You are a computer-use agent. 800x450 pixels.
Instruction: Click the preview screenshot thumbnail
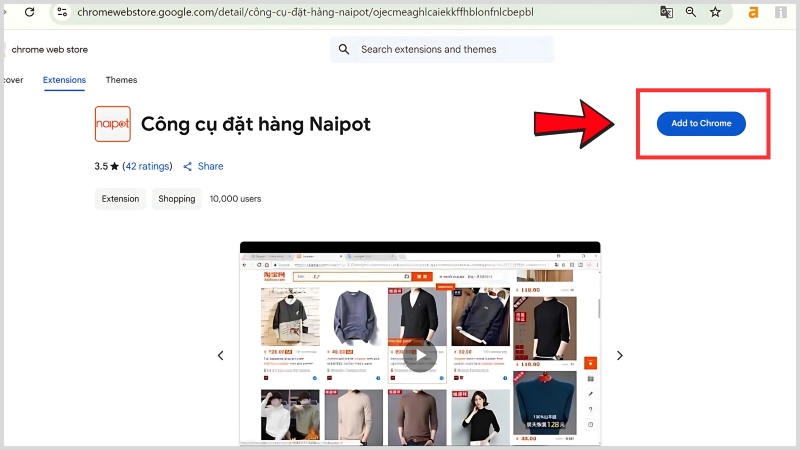420,344
